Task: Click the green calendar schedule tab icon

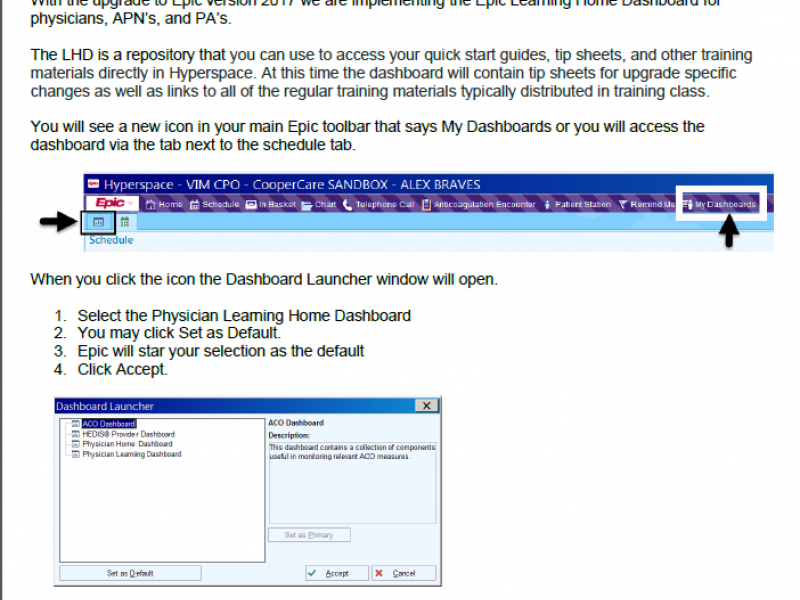Action: pyautogui.click(x=125, y=222)
